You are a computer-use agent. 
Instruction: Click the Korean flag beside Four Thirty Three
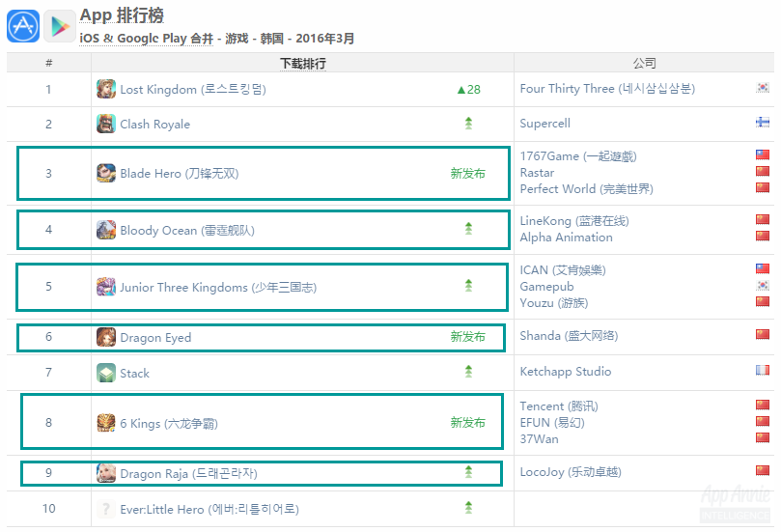(x=763, y=88)
